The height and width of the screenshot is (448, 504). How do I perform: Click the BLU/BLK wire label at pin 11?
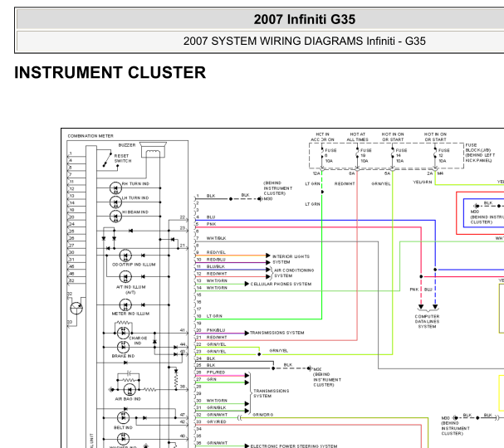[216, 266]
